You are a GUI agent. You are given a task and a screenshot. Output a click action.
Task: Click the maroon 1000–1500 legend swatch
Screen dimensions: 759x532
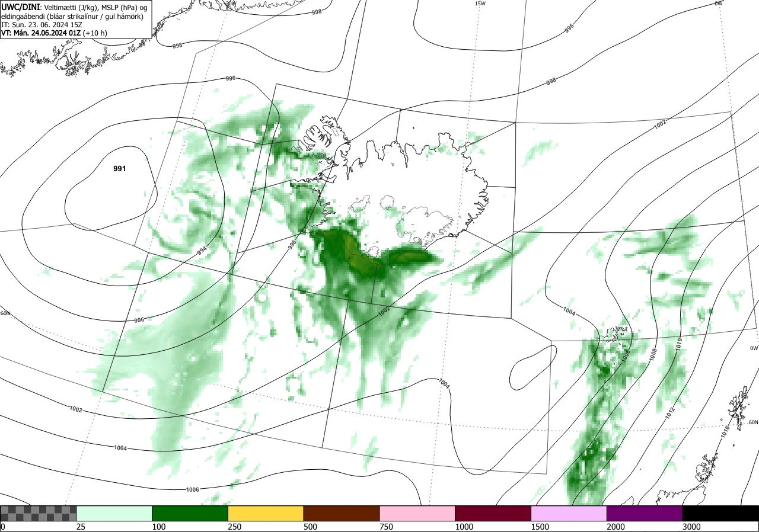click(x=493, y=513)
